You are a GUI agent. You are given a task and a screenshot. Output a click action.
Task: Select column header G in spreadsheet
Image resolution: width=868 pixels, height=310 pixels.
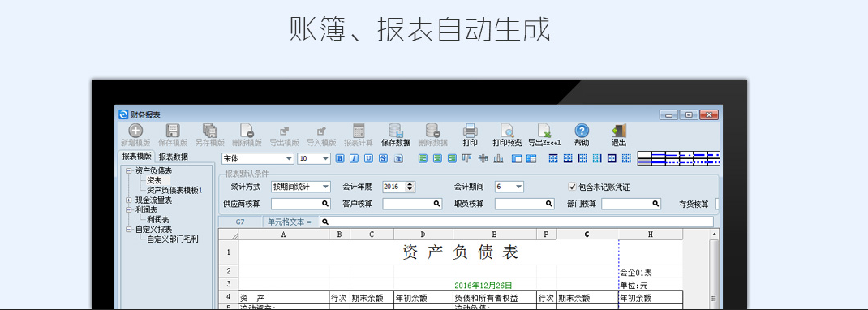click(587, 235)
